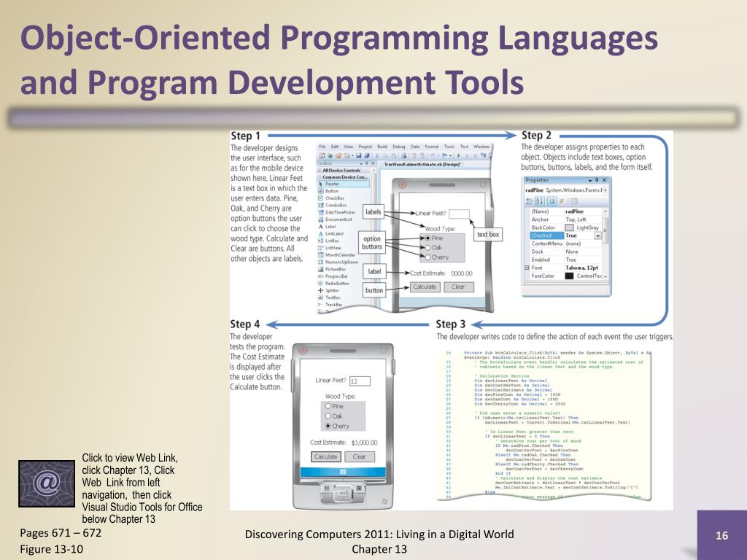The width and height of the screenshot is (747, 560).
Task: Select the Pointer tool in the Toolbox
Action: point(343,184)
